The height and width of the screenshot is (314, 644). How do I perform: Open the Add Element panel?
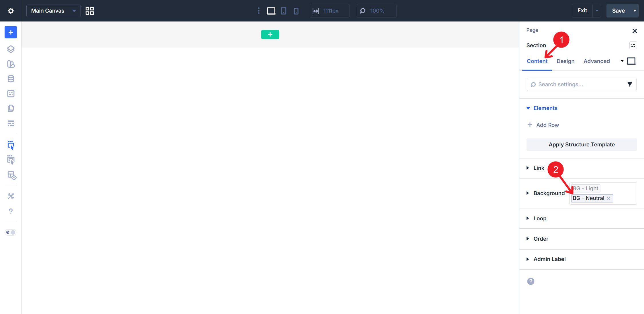[x=11, y=32]
